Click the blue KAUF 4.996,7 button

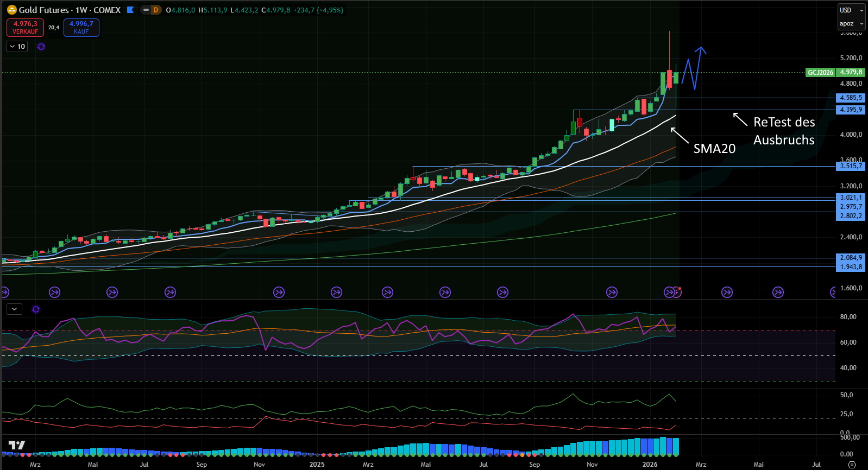click(81, 28)
